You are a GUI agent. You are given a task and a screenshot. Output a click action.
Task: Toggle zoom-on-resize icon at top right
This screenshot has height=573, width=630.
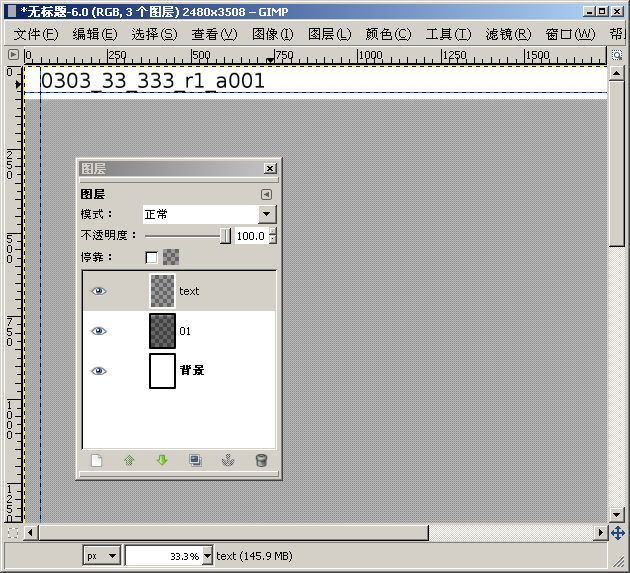point(617,55)
